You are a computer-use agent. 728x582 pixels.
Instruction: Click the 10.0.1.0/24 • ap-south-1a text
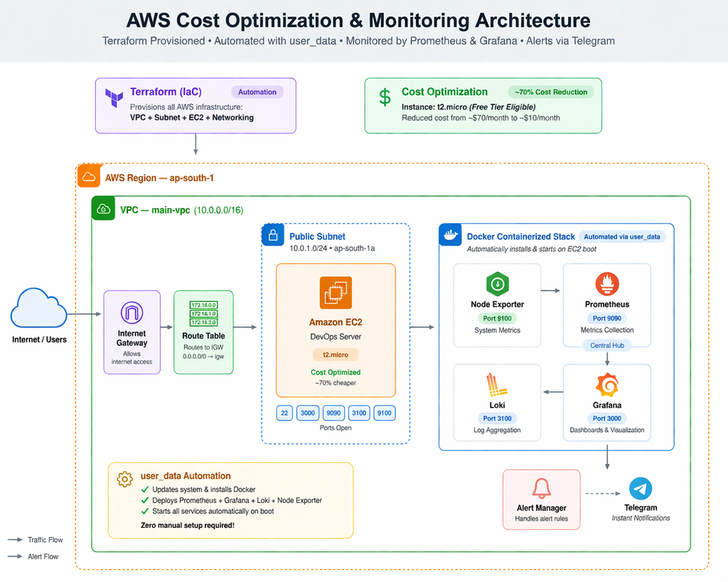332,248
